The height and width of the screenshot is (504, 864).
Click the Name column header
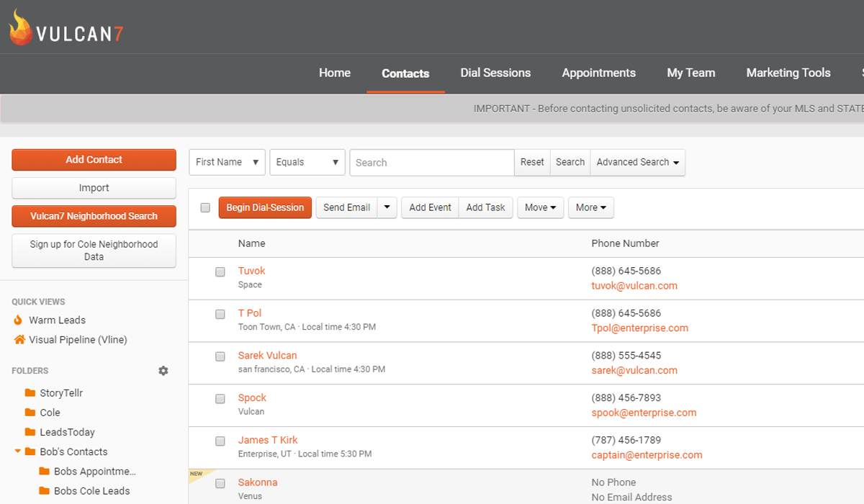251,243
